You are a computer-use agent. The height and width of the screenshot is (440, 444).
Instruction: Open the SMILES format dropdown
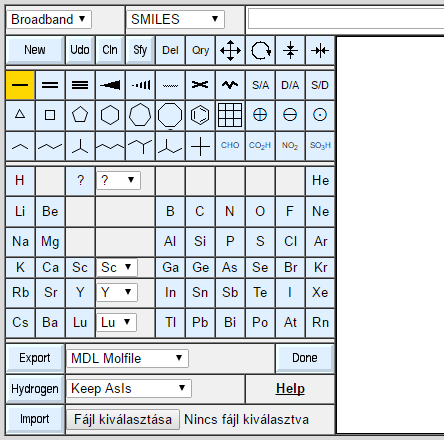(175, 19)
